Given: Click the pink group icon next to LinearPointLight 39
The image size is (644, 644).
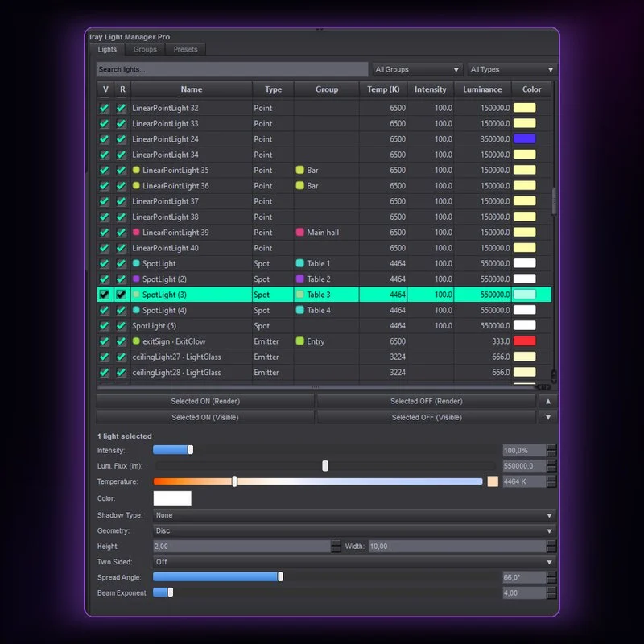Looking at the screenshot, I should (136, 232).
